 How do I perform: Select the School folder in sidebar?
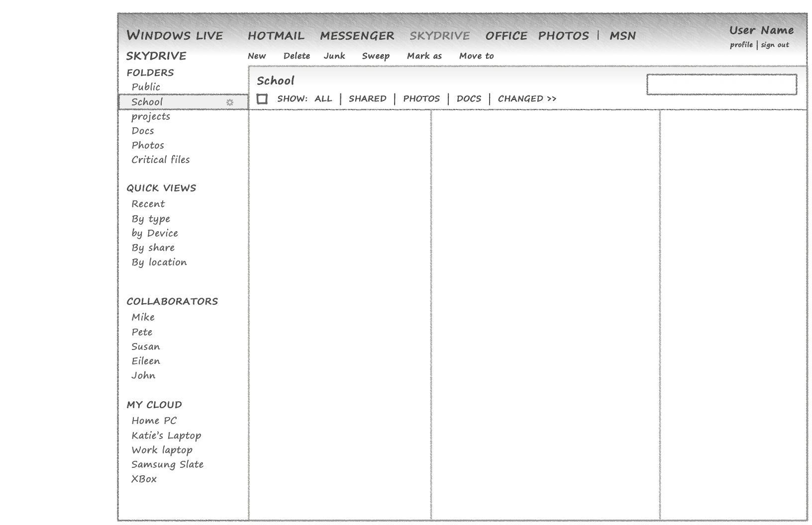183,102
